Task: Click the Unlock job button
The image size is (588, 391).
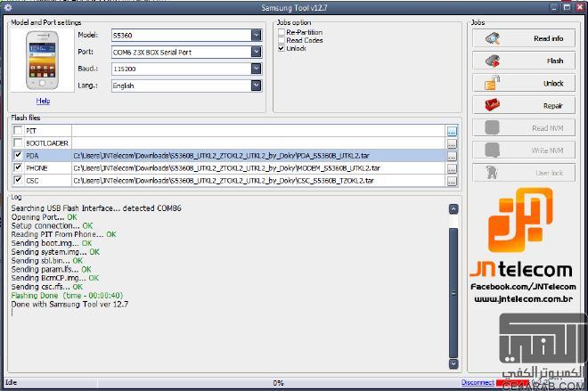Action: (x=524, y=83)
